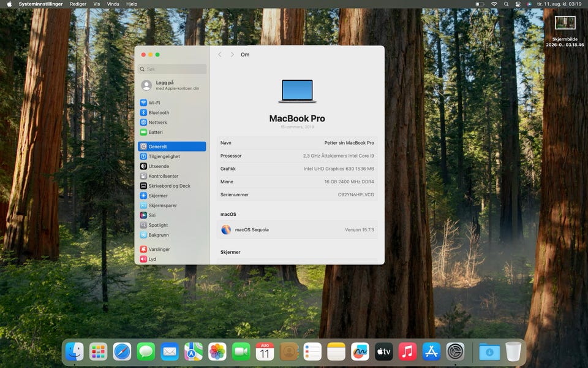Open Finder from the Dock
This screenshot has height=368, width=588.
point(75,352)
